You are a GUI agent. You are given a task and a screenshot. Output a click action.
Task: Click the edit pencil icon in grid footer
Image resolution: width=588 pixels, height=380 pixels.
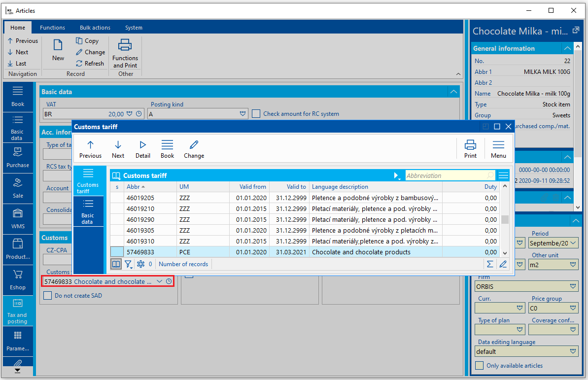coord(503,264)
